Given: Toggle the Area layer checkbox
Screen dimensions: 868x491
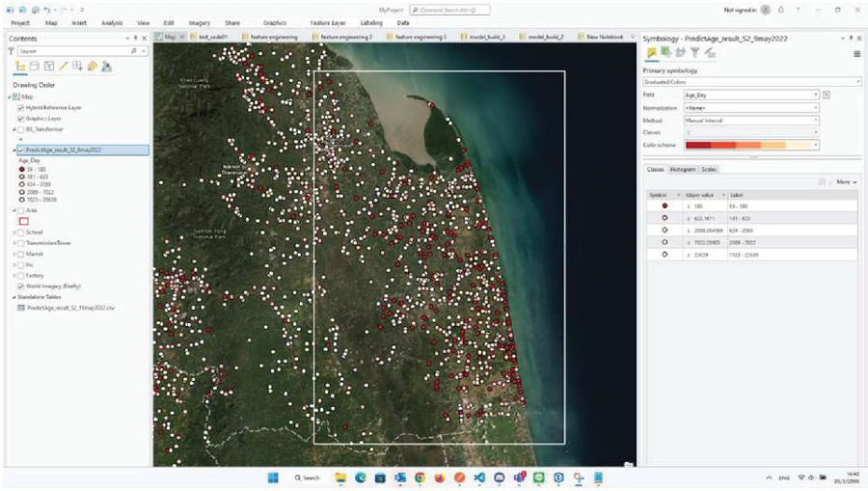Looking at the screenshot, I should point(21,211).
